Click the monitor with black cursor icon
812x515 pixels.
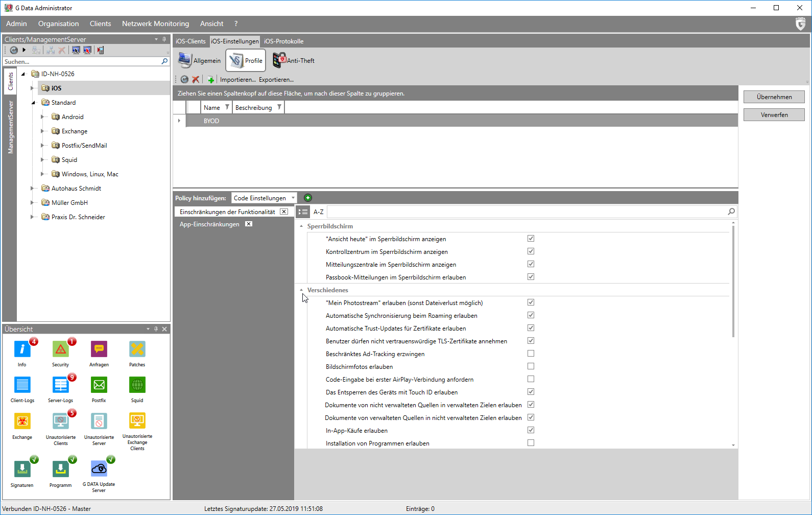[x=76, y=50]
